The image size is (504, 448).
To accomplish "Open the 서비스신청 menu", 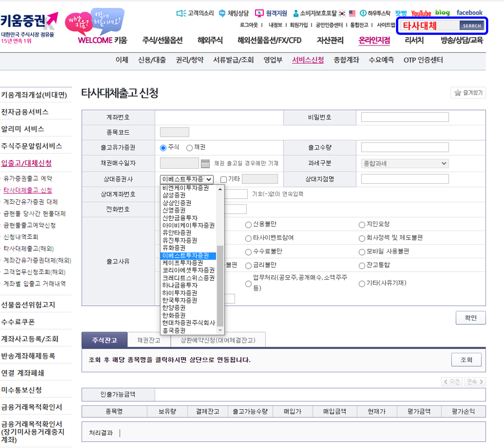I will tap(307, 60).
